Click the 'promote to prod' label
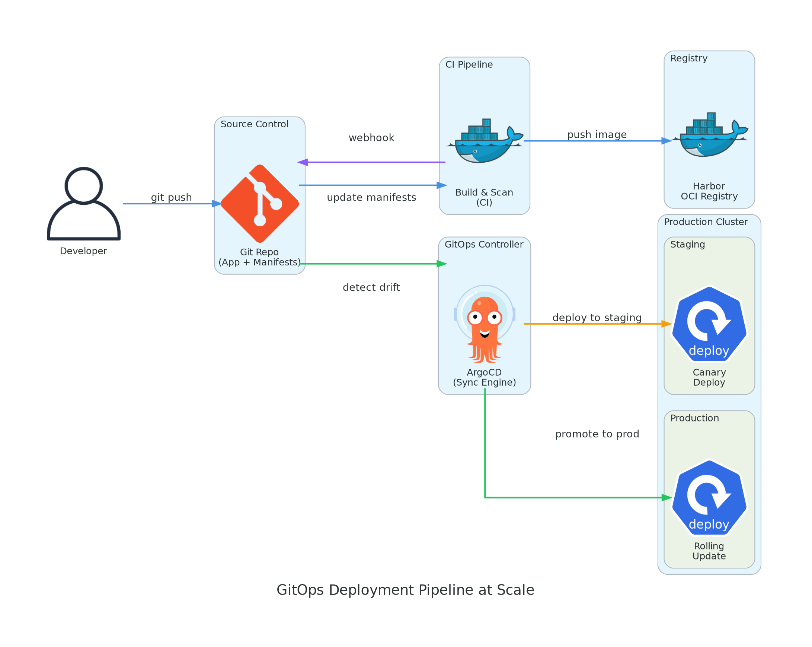This screenshot has width=812, height=647. pos(597,434)
